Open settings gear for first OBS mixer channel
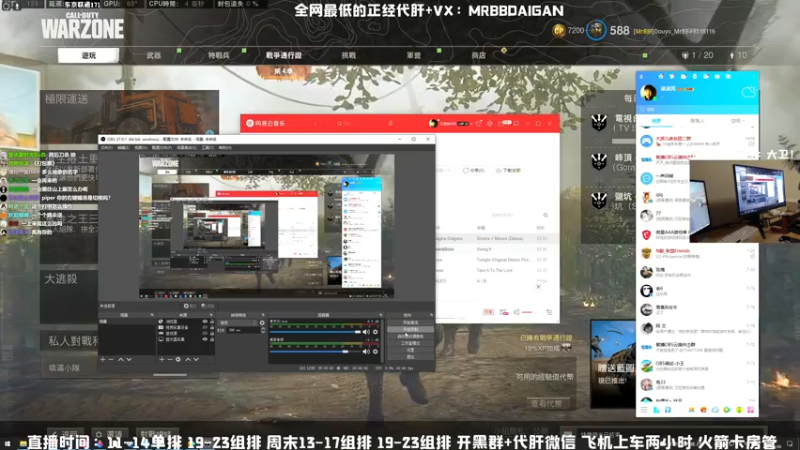 pyautogui.click(x=376, y=332)
